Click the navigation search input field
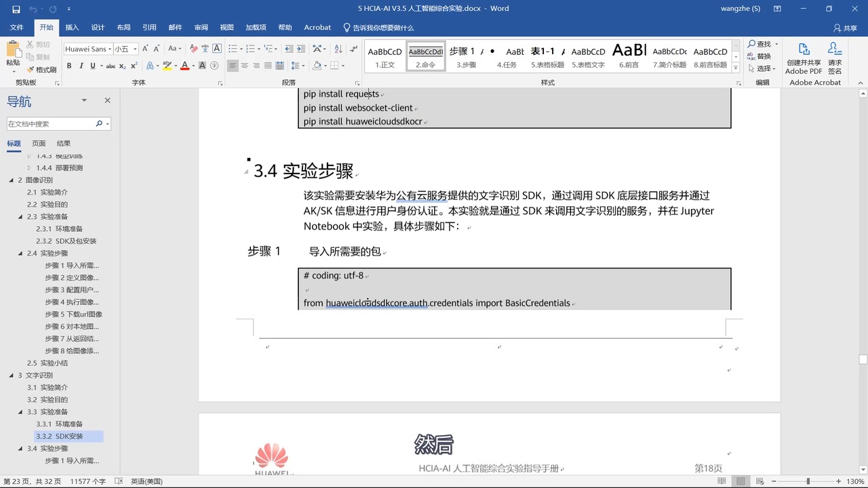Viewport: 868px width, 488px height. coord(51,124)
